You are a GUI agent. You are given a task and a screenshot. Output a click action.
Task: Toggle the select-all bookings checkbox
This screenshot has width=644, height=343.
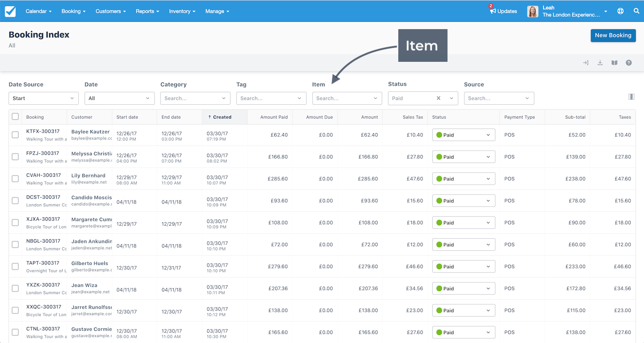(15, 116)
